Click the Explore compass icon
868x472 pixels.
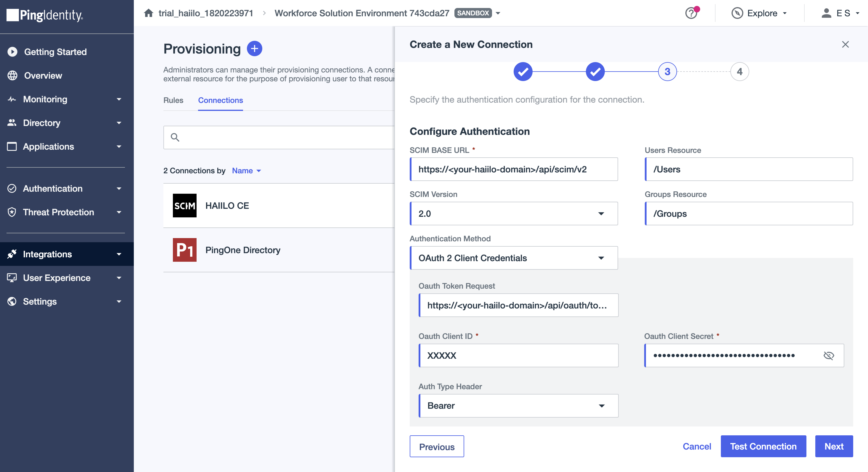(x=737, y=13)
